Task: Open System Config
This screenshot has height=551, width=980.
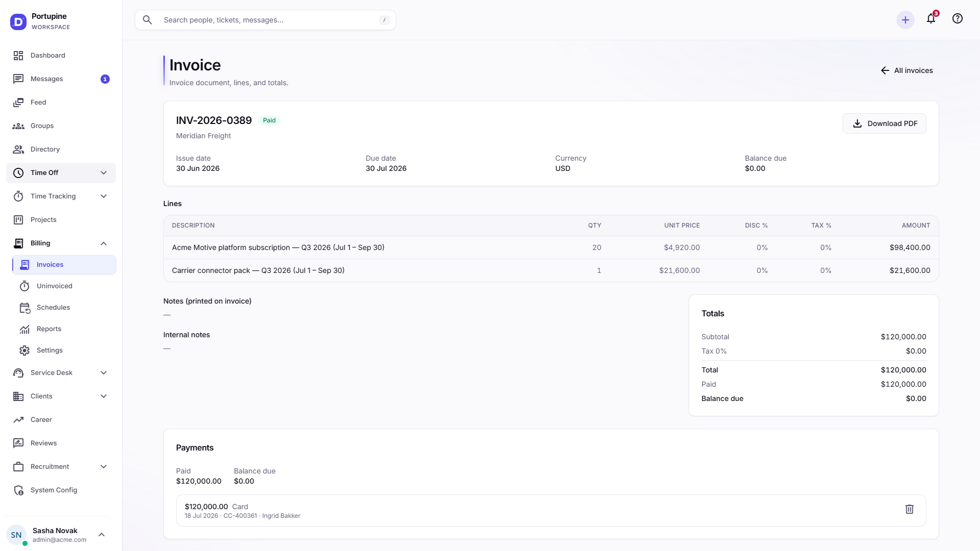Action: [61, 490]
